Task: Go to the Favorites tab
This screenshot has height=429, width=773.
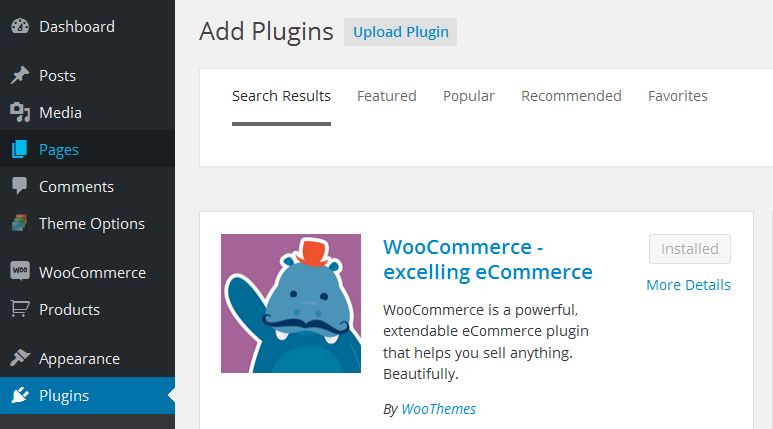Action: tap(677, 96)
